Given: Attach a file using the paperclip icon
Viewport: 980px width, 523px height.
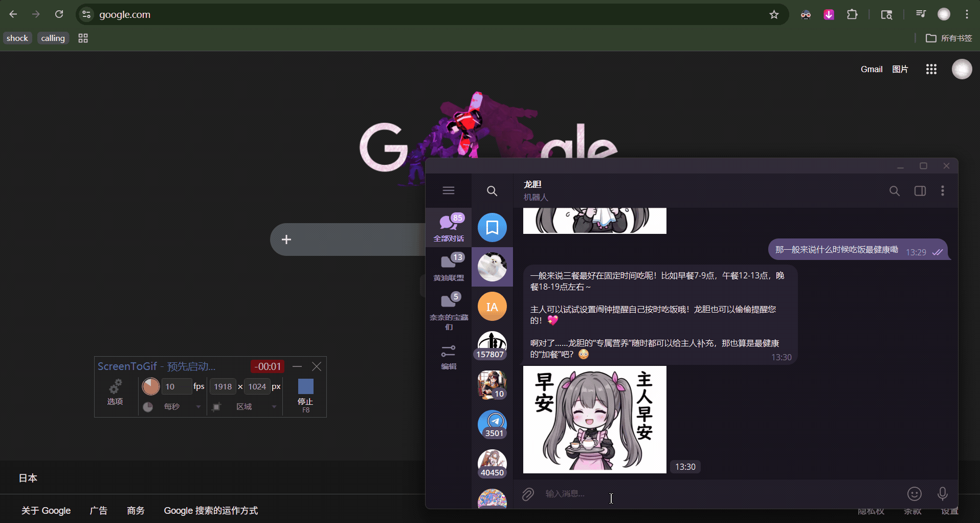Looking at the screenshot, I should pos(527,493).
